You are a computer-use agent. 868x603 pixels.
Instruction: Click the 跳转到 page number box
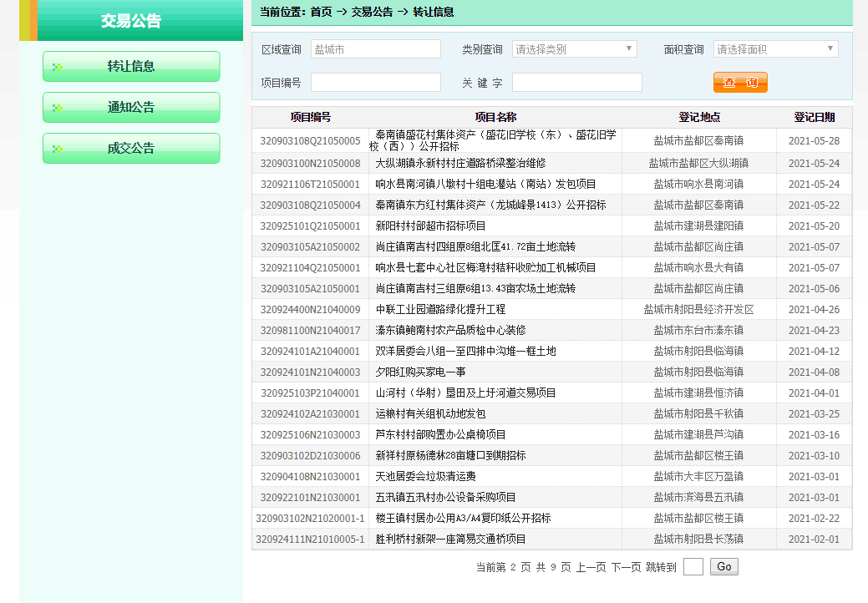[693, 567]
